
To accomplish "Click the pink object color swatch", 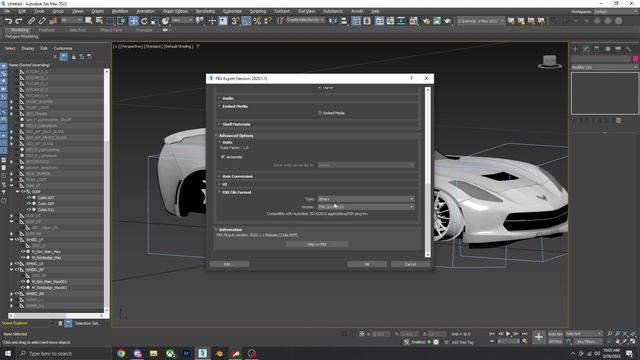I will 635,59.
